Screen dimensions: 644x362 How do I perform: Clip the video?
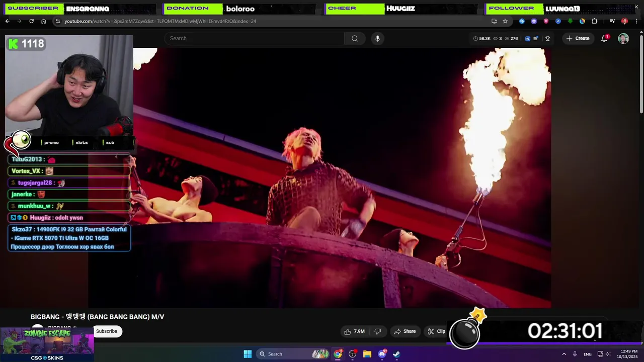click(x=436, y=331)
